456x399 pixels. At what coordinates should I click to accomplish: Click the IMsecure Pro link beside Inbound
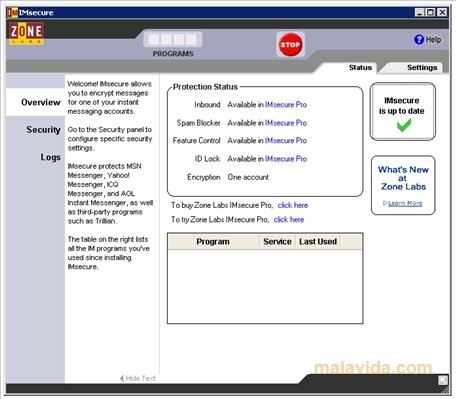[286, 105]
